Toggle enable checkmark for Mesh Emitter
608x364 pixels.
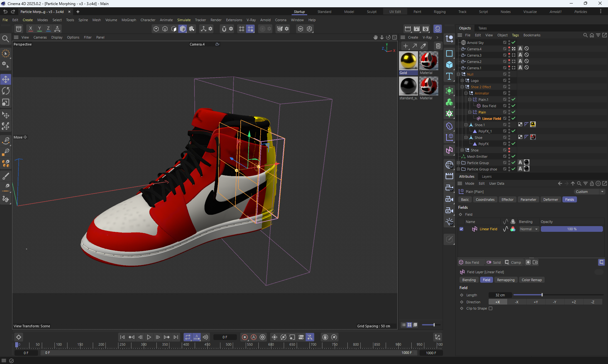coord(513,156)
